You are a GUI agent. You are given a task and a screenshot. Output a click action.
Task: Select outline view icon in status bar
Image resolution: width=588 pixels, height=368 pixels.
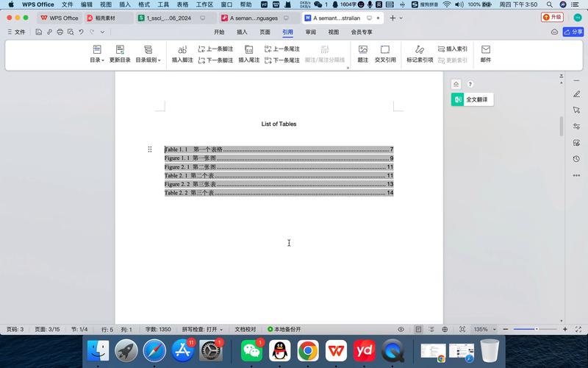[x=431, y=329]
